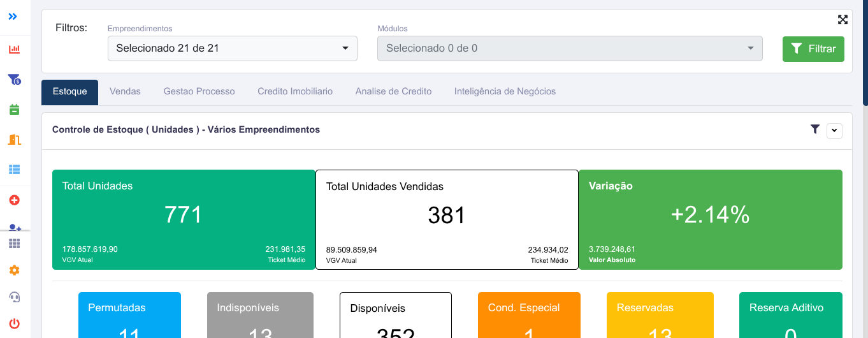This screenshot has height=338, width=868.
Task: Click the Total Unidades Vendidas card
Action: click(447, 219)
